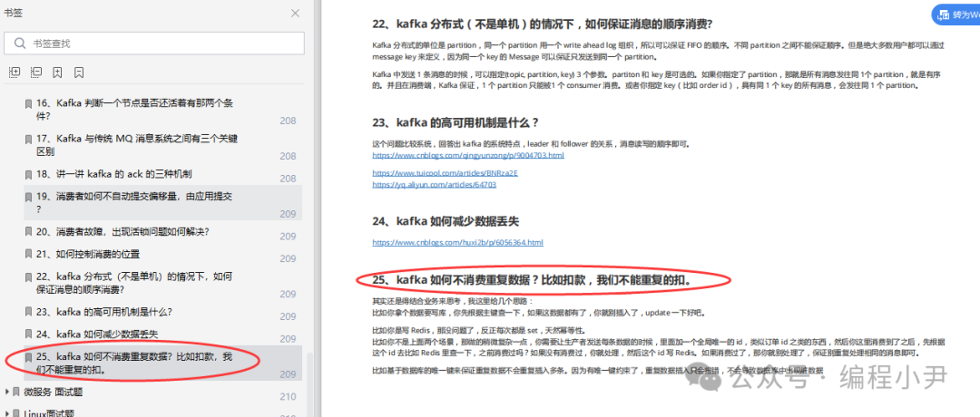980x417 pixels.
Task: Click the bookmark icon beside item 23
Action: point(27,312)
